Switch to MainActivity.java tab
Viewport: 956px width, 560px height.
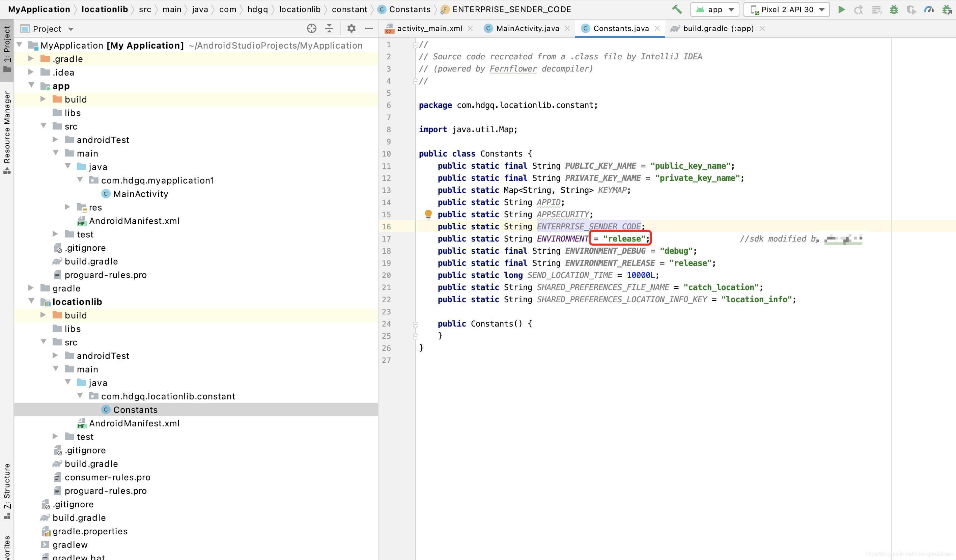coord(527,28)
